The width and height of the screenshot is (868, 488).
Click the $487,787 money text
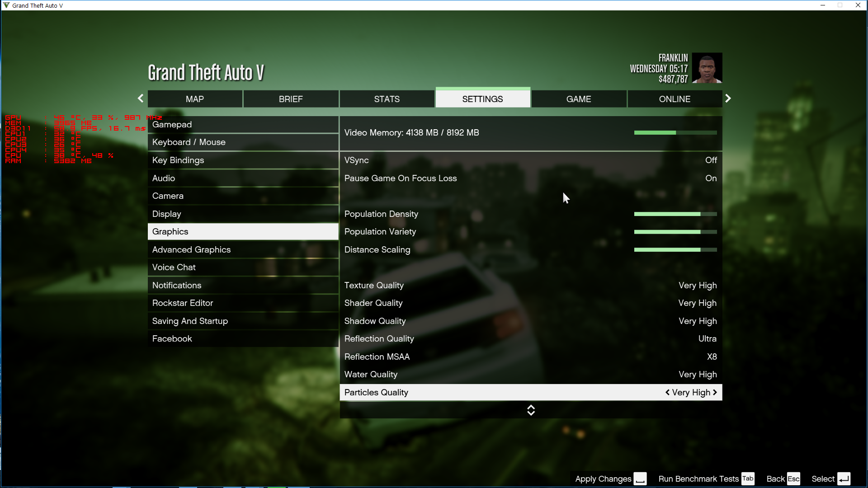(x=673, y=79)
